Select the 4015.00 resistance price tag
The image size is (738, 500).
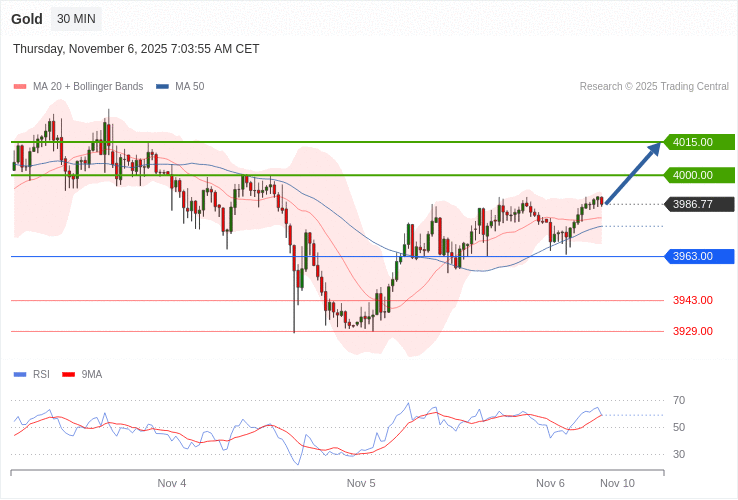(x=699, y=142)
